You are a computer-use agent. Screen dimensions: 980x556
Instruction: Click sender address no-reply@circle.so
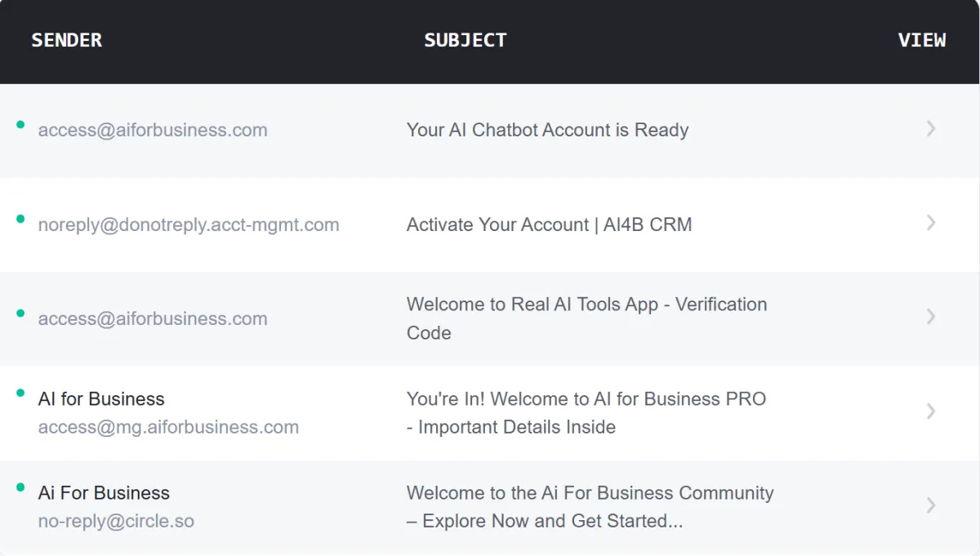coord(116,521)
